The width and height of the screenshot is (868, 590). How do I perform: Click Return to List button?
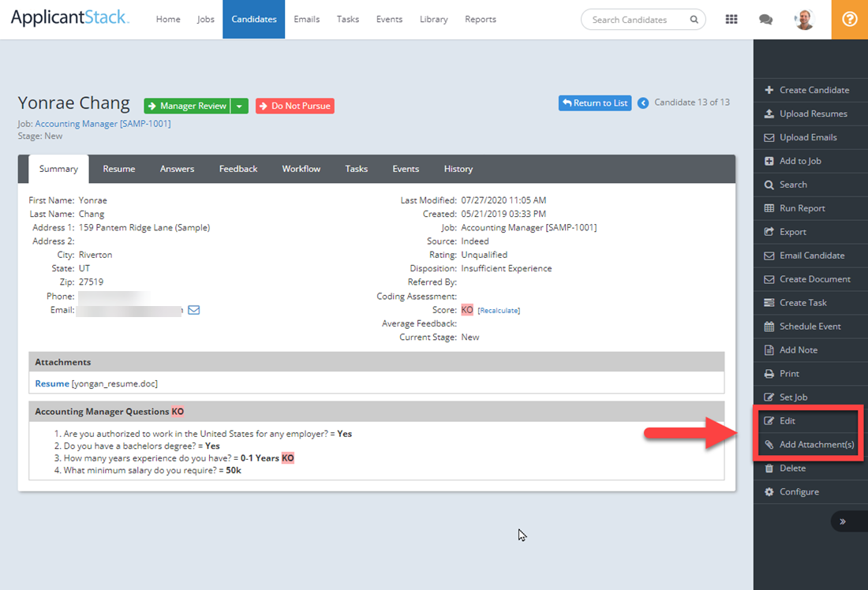point(595,103)
